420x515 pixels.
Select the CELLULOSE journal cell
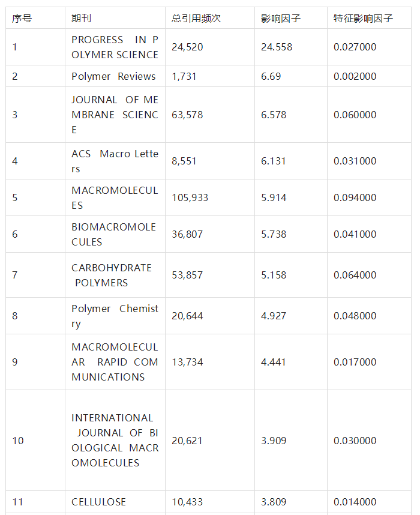(115, 502)
